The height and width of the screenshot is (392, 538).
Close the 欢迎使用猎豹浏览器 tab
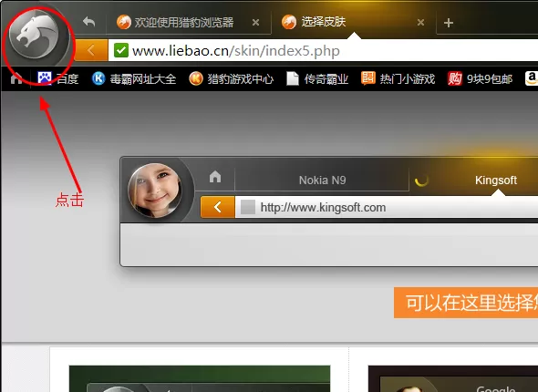tap(255, 23)
